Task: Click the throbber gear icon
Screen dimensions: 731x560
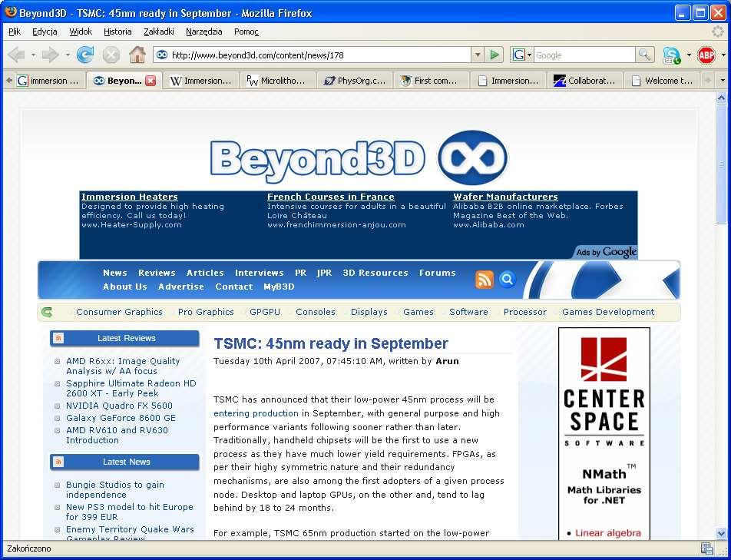Action: point(718,31)
